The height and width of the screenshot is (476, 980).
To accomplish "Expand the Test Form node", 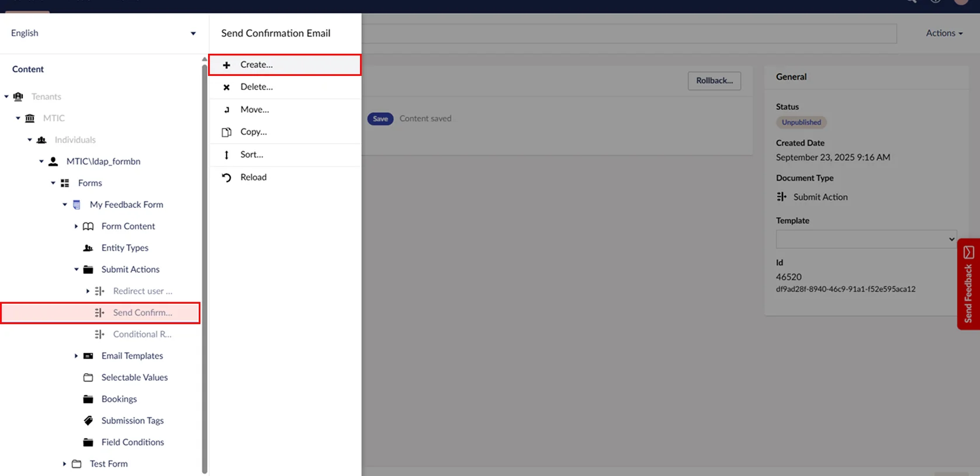I will (x=64, y=464).
